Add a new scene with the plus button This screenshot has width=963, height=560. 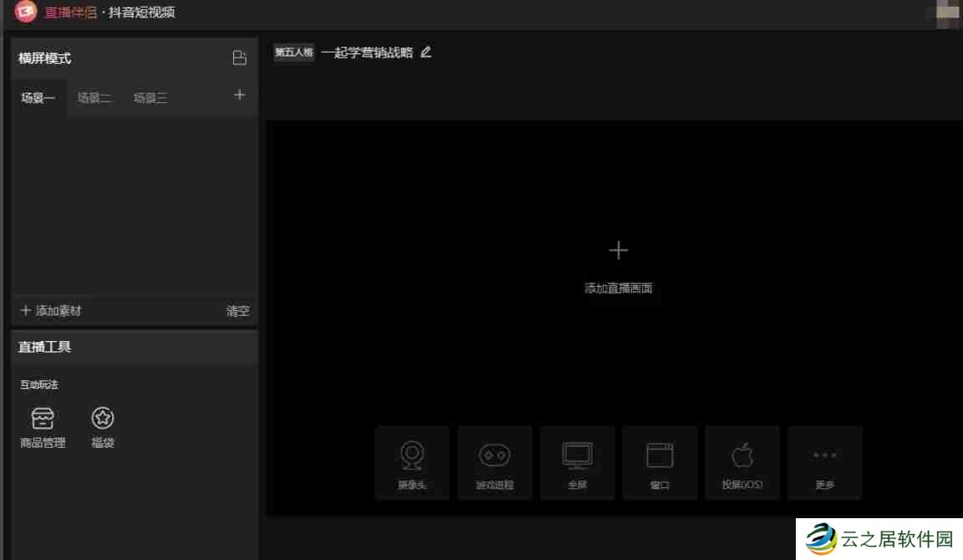click(239, 95)
